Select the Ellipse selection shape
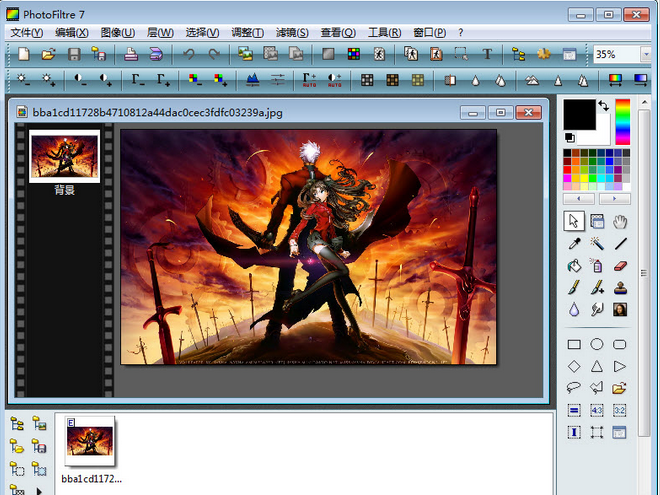Viewport: 660px width, 495px height. coord(597,345)
